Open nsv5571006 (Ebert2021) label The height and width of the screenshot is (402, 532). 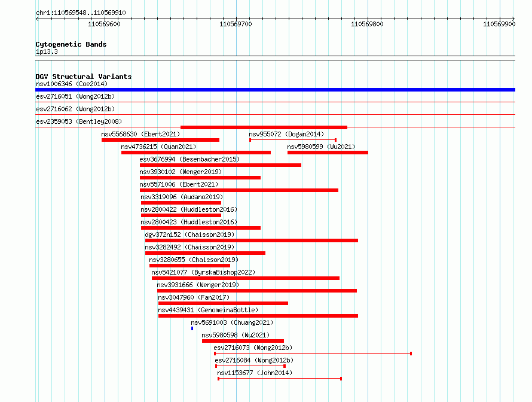click(179, 184)
